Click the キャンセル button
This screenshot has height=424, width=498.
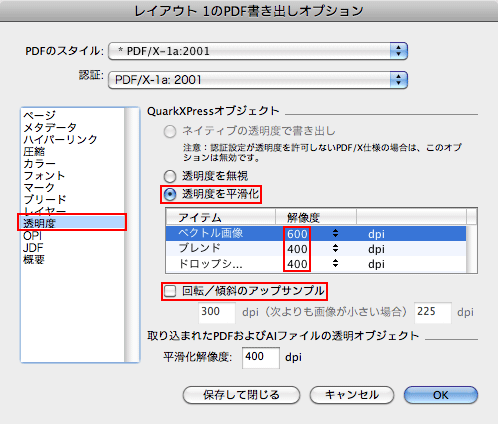coord(352,395)
